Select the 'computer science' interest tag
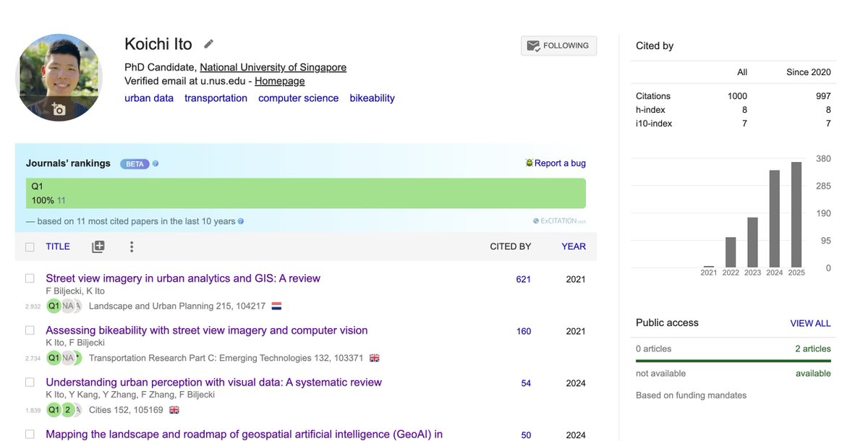 click(x=298, y=98)
